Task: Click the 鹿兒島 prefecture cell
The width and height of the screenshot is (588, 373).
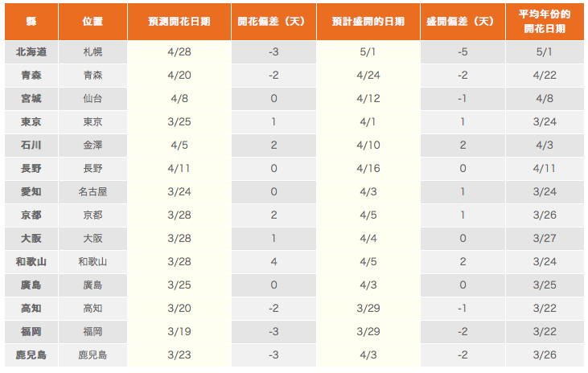Action: pos(31,355)
